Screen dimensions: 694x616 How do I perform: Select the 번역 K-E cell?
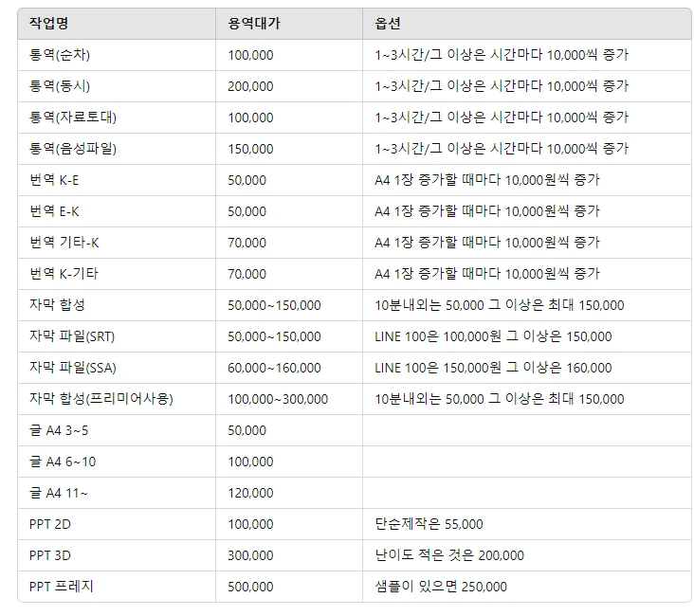pyautogui.click(x=54, y=180)
